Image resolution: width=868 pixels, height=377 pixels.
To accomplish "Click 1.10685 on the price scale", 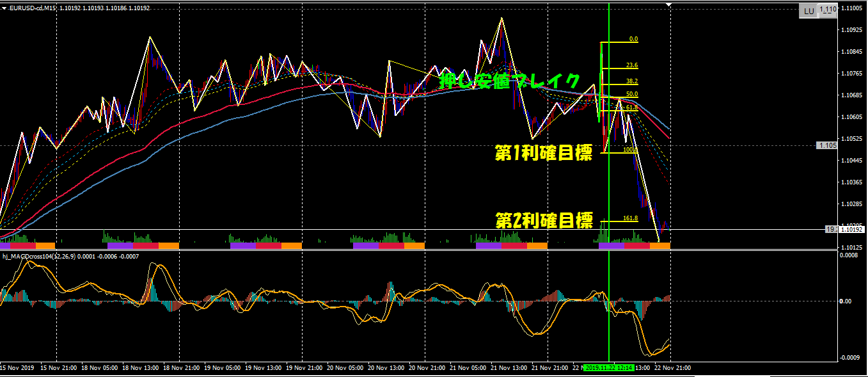I will pos(852,95).
